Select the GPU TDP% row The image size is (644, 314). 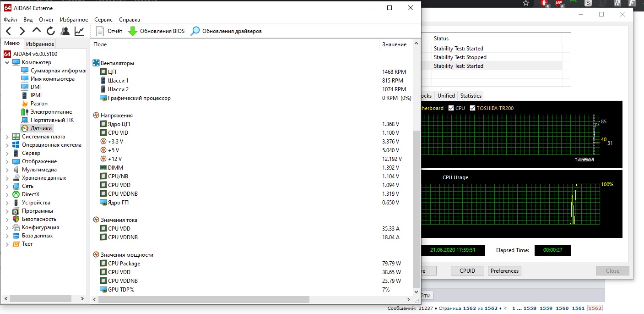click(252, 290)
